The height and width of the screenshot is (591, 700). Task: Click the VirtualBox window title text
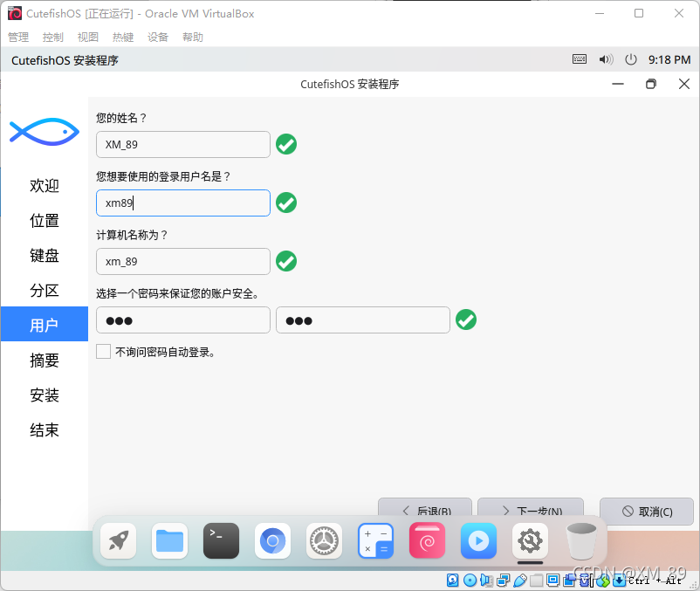point(141,14)
